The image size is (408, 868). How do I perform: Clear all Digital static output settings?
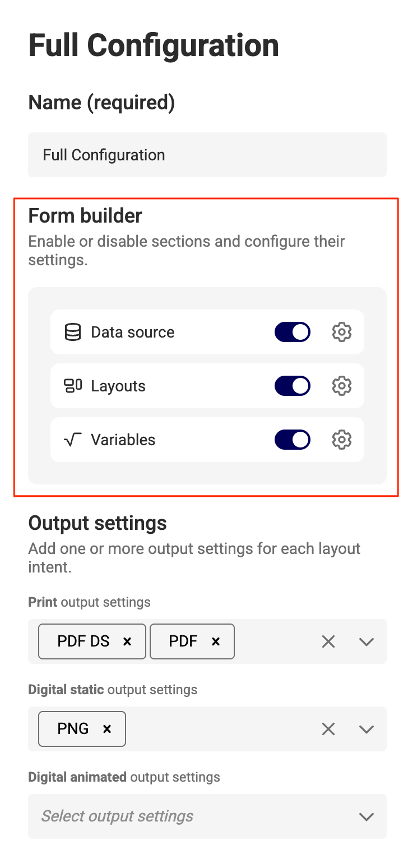(x=328, y=729)
